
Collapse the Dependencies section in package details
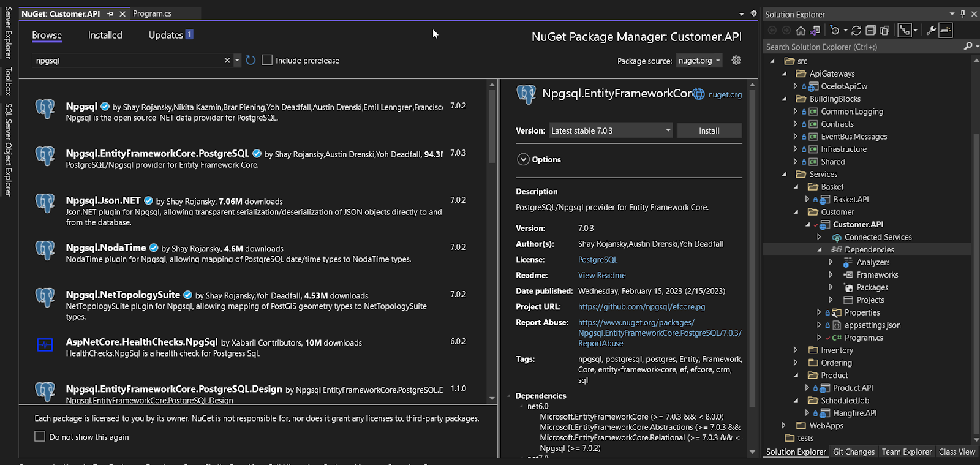(x=508, y=396)
